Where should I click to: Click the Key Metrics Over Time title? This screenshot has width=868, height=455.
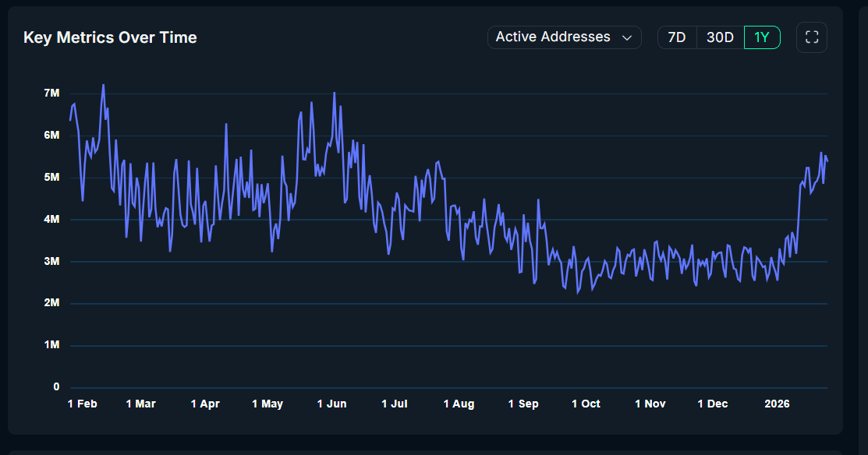(x=110, y=37)
